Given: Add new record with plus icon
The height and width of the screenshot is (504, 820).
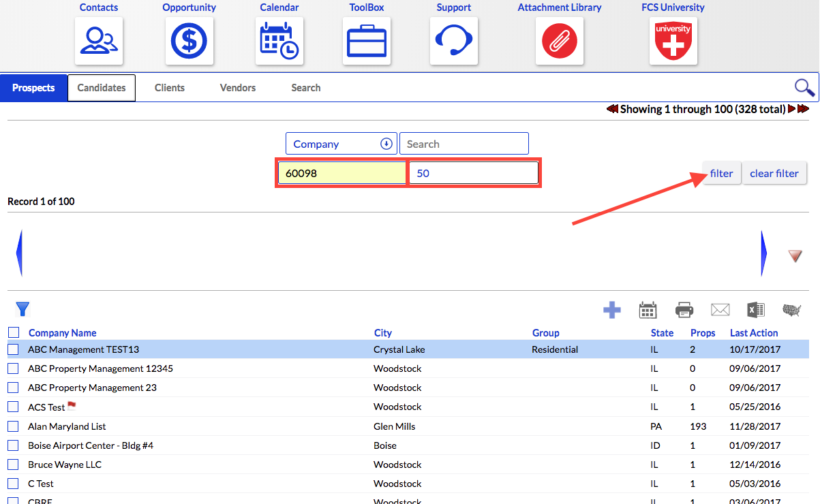Looking at the screenshot, I should [x=612, y=311].
